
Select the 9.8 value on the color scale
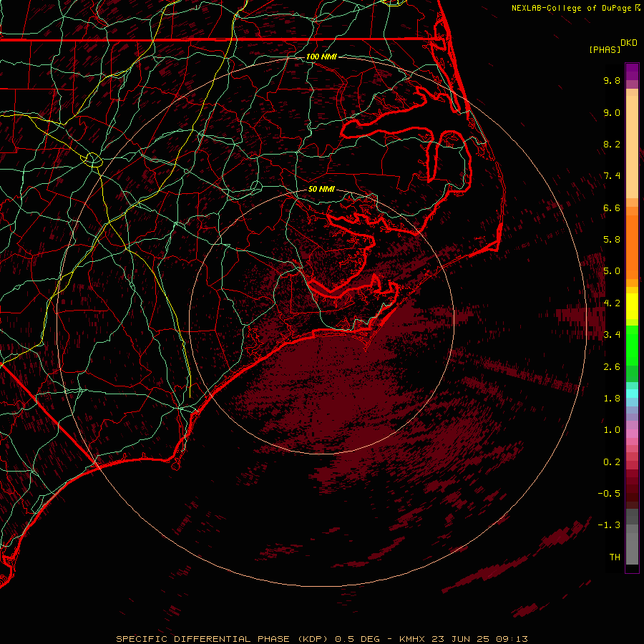click(x=612, y=80)
